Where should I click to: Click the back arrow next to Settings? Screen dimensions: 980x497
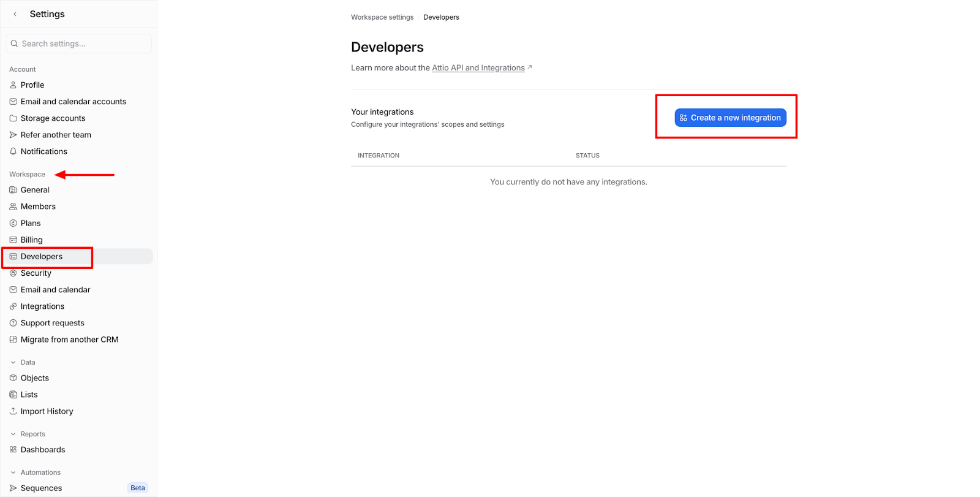(15, 14)
